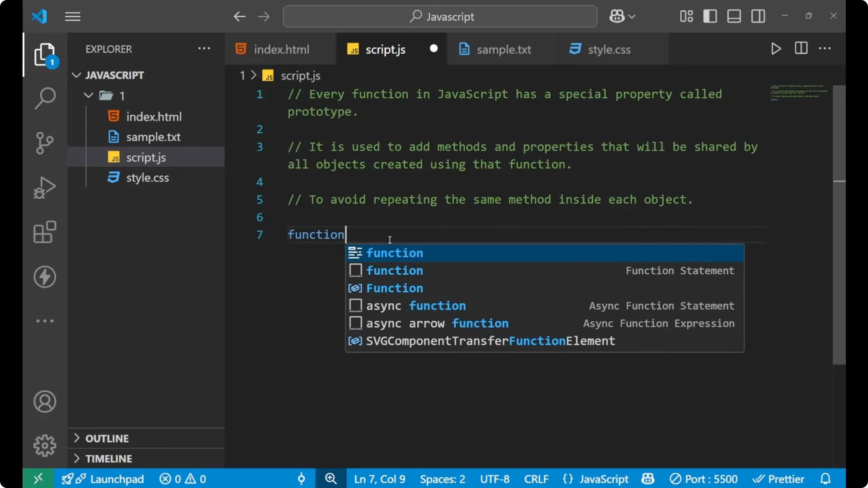The height and width of the screenshot is (488, 868).
Task: Open Accounts icon in activity bar
Action: (x=44, y=402)
